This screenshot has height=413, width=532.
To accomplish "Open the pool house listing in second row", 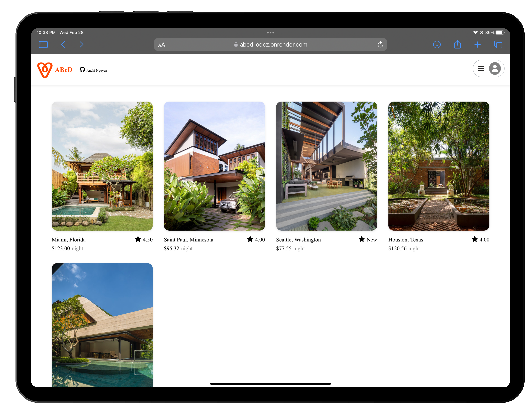I will coord(102,325).
